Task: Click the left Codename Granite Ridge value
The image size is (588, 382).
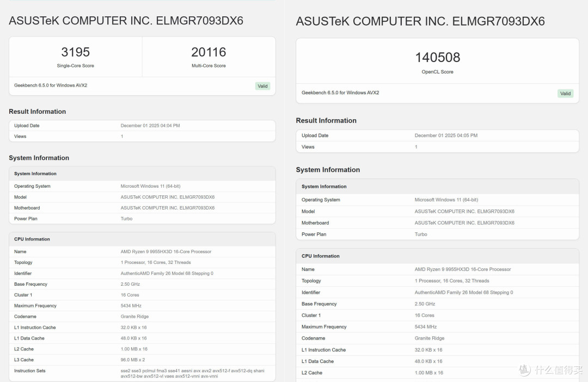Action: coord(134,316)
